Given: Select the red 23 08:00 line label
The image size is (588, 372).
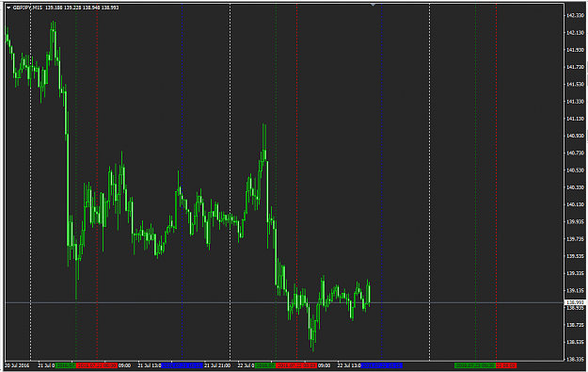Looking at the screenshot, I should [x=506, y=365].
